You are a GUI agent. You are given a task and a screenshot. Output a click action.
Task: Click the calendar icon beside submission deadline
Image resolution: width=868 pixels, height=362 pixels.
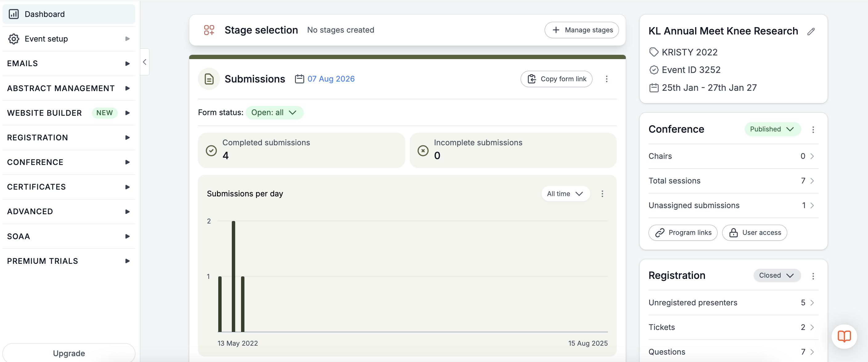pos(300,79)
